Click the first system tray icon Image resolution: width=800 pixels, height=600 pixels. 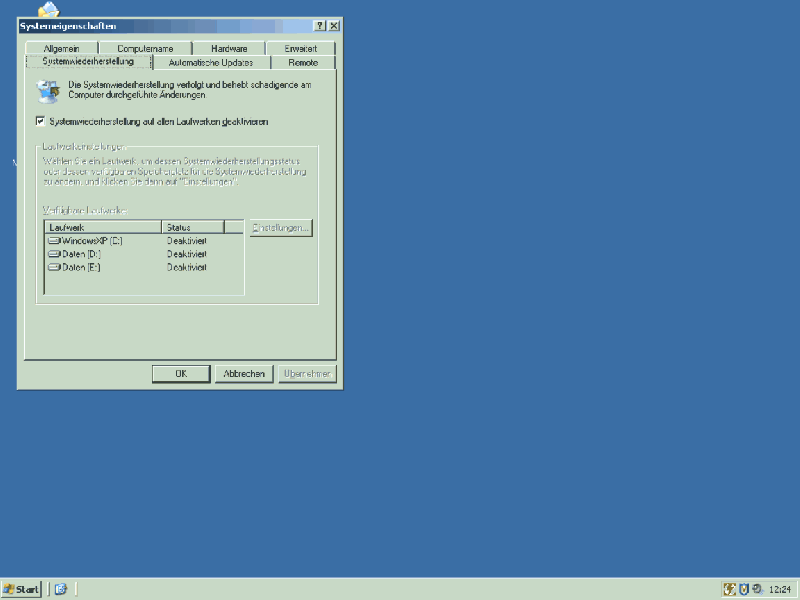(x=730, y=590)
